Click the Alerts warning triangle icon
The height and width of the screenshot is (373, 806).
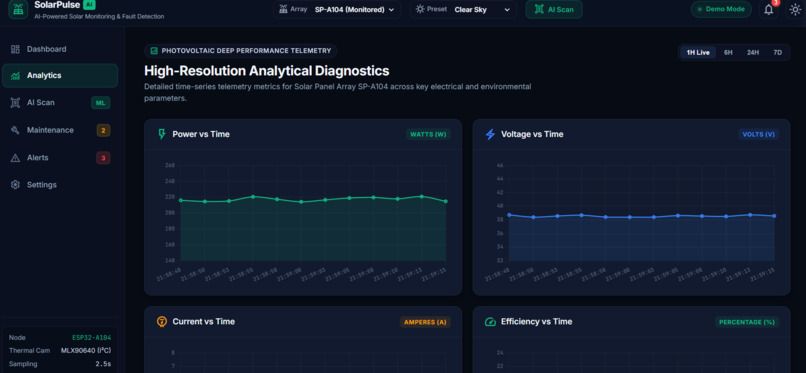pos(15,158)
